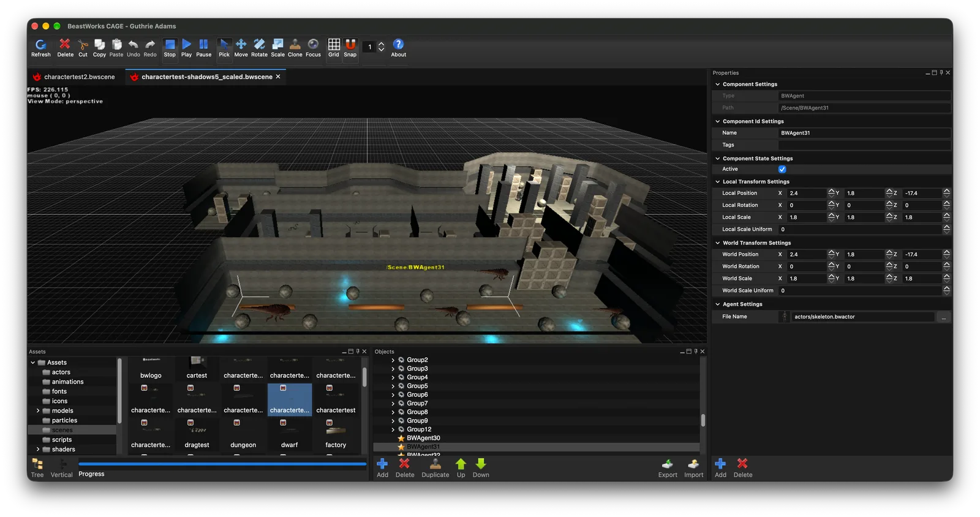Open the animations assets folder
Image resolution: width=980 pixels, height=517 pixels.
click(x=67, y=382)
